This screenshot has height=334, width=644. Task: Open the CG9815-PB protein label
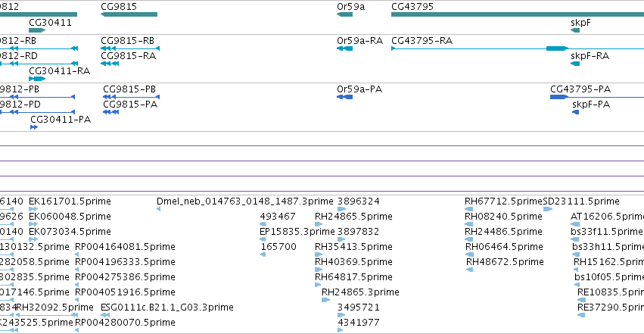pos(129,89)
